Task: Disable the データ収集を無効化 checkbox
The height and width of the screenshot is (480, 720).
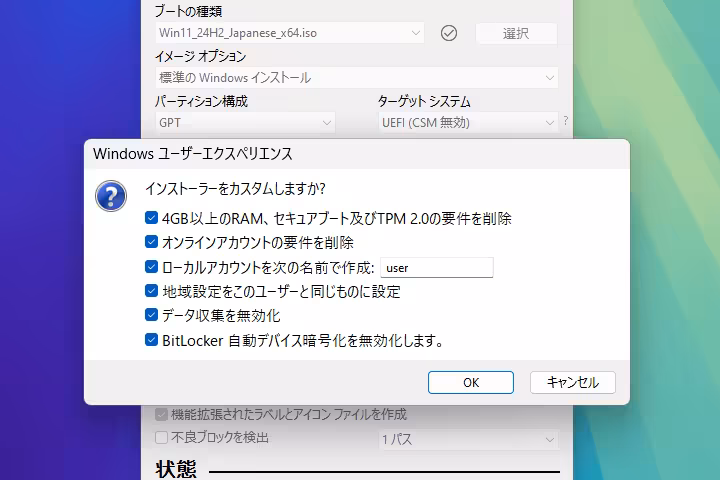Action: 151,315
